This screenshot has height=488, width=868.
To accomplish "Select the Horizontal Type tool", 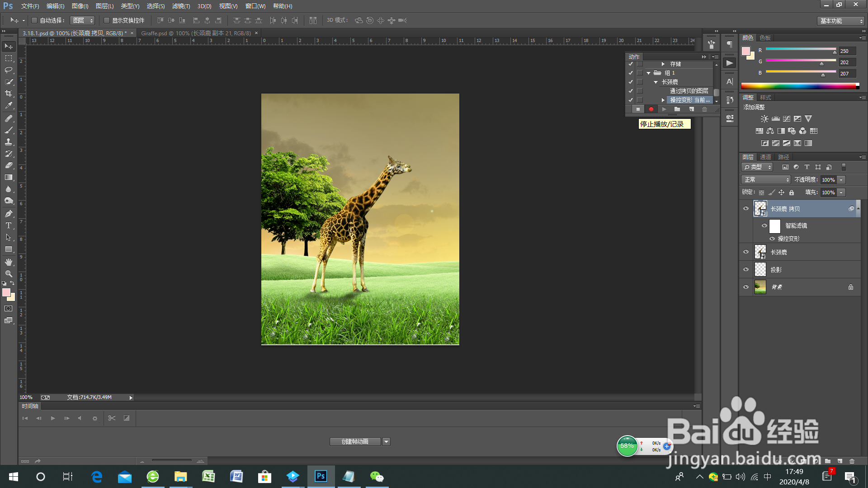I will (x=9, y=225).
